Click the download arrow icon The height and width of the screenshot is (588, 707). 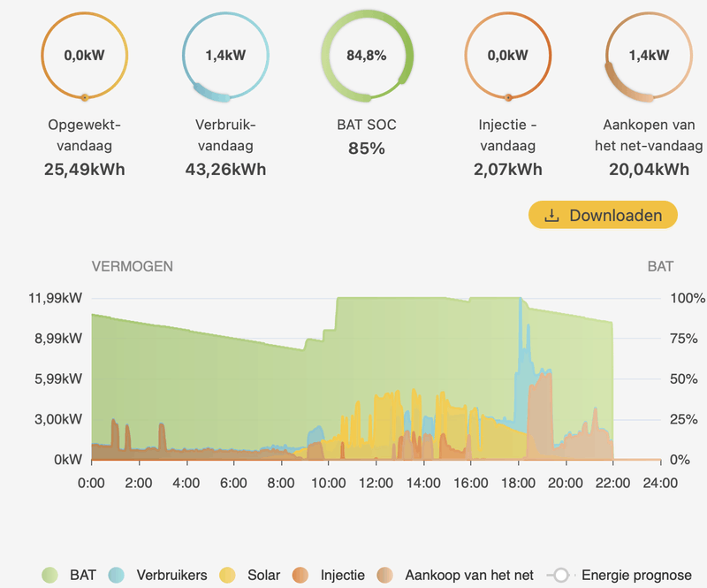tap(552, 216)
